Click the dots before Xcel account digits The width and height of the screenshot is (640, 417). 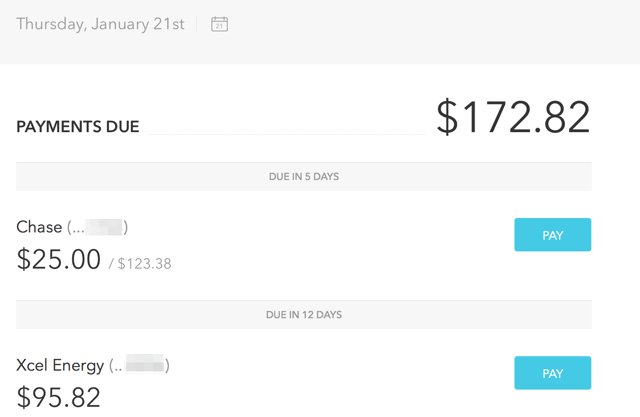click(x=118, y=367)
